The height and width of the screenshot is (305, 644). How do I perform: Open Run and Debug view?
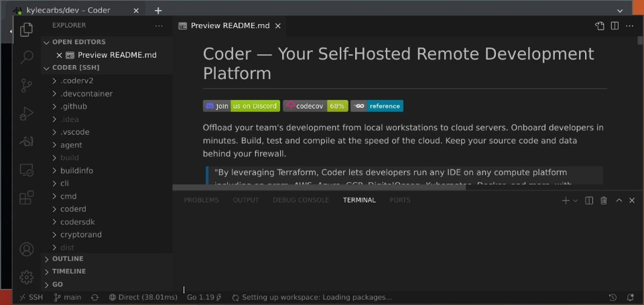[26, 114]
